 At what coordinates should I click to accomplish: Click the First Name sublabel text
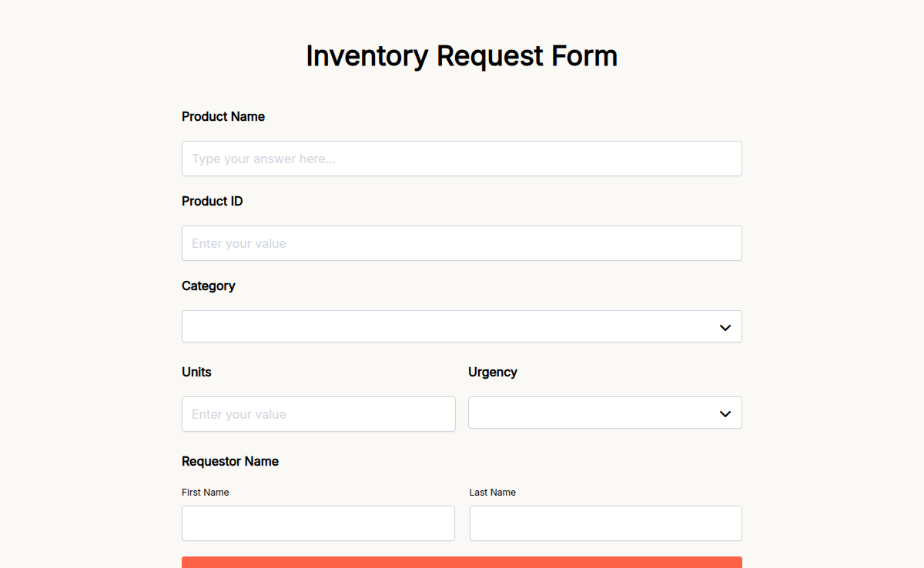coord(205,492)
